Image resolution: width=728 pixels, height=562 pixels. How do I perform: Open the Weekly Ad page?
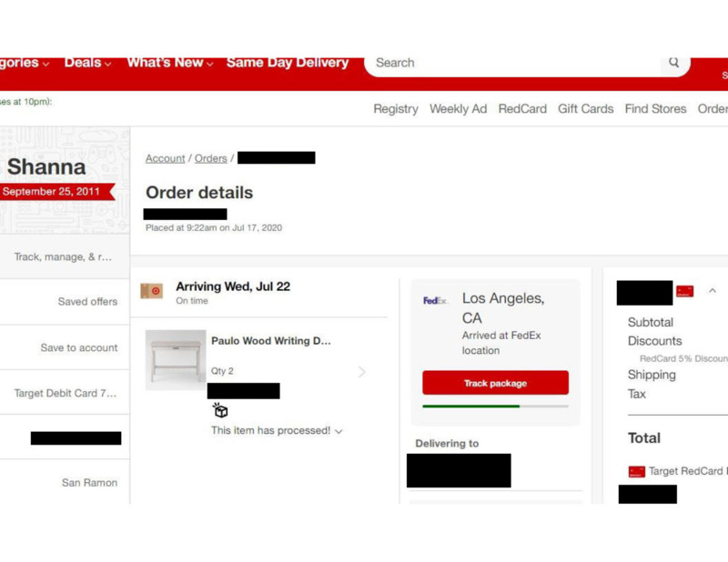[x=458, y=109]
